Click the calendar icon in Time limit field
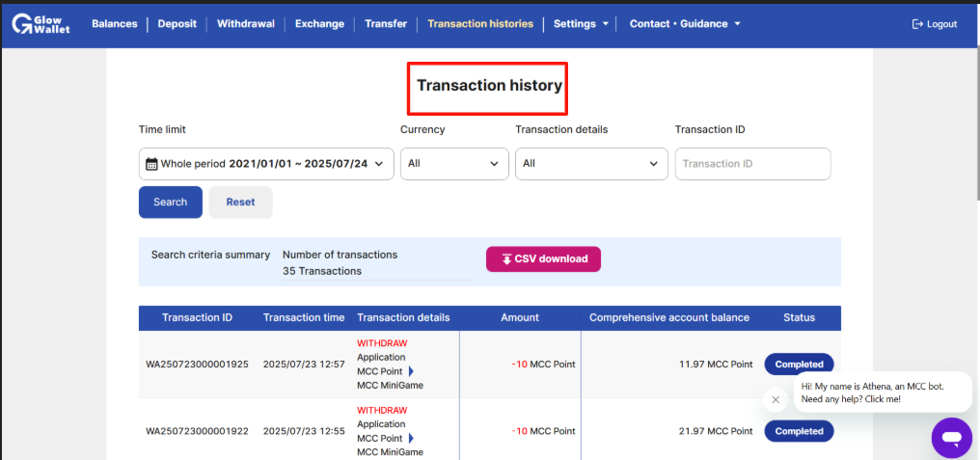This screenshot has width=980, height=460. [151, 164]
